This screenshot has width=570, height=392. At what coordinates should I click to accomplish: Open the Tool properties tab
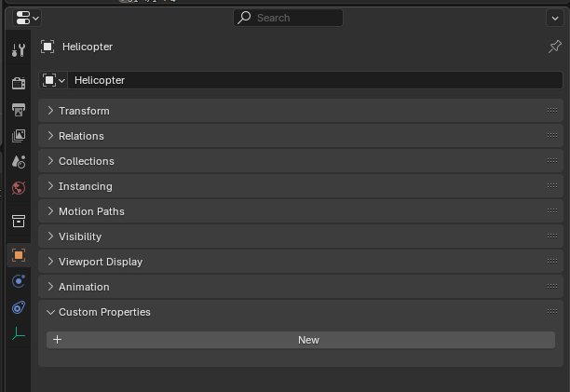19,49
